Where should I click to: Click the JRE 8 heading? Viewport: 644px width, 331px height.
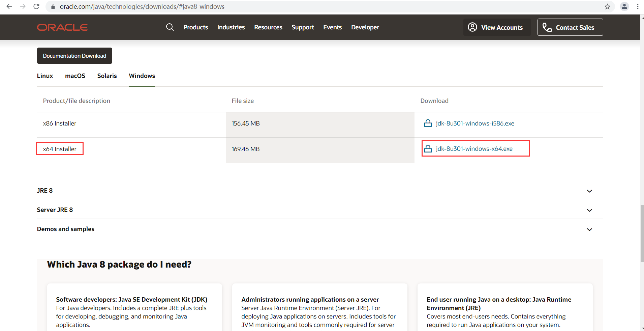pos(45,191)
